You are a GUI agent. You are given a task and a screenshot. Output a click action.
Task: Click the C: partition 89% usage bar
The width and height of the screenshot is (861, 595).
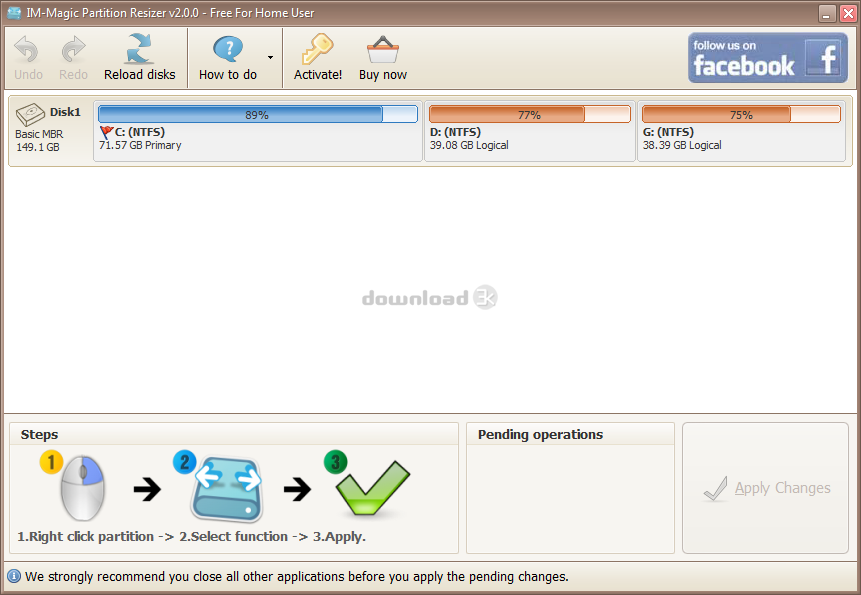pos(258,114)
